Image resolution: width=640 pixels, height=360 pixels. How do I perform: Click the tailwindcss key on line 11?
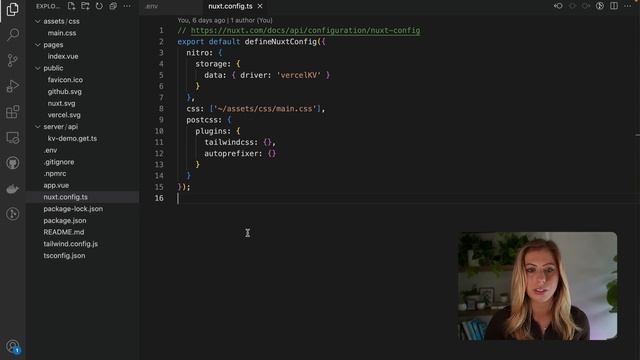point(229,142)
